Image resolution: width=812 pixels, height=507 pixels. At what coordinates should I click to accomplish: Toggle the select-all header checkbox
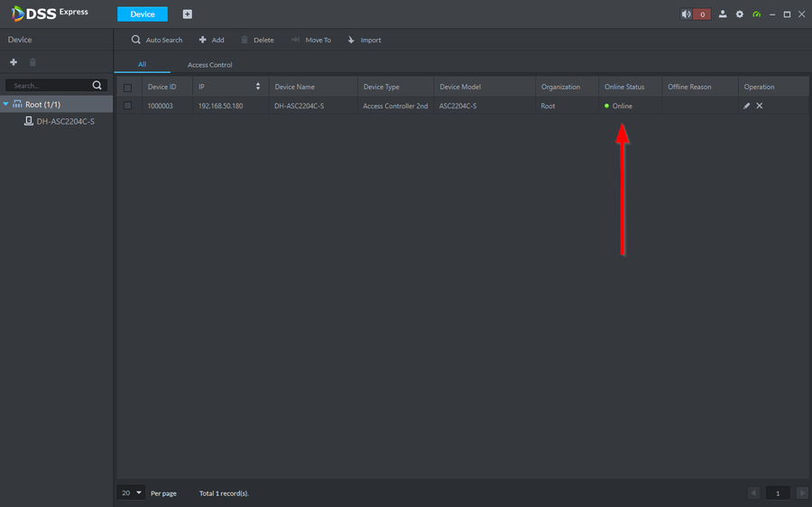[128, 88]
